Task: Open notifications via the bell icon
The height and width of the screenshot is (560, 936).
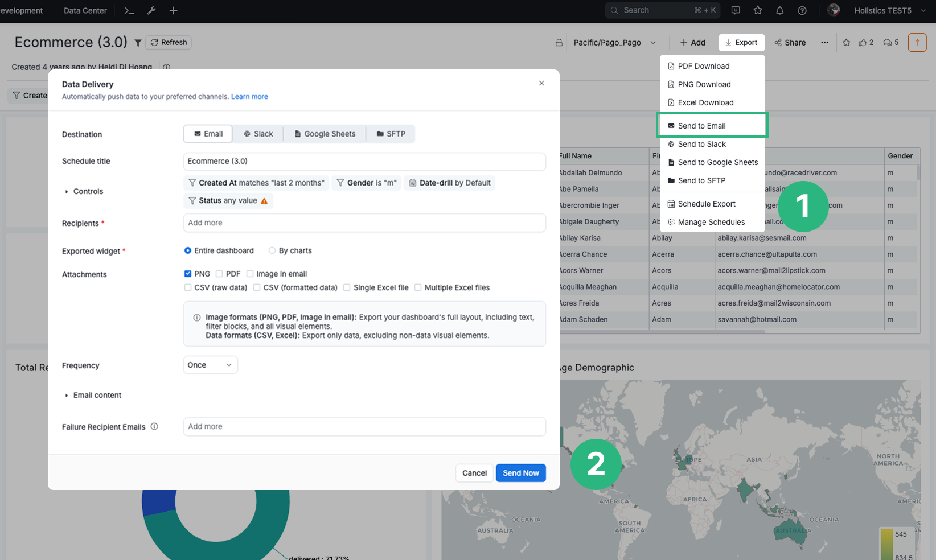Action: click(x=780, y=10)
